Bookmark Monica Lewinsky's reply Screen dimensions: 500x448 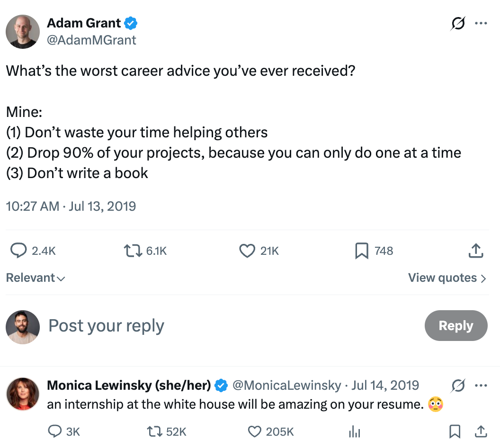point(455,431)
